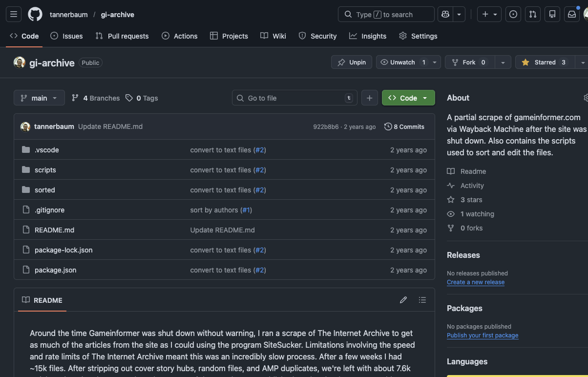
Task: Open the hamburger navigation menu
Action: point(14,15)
